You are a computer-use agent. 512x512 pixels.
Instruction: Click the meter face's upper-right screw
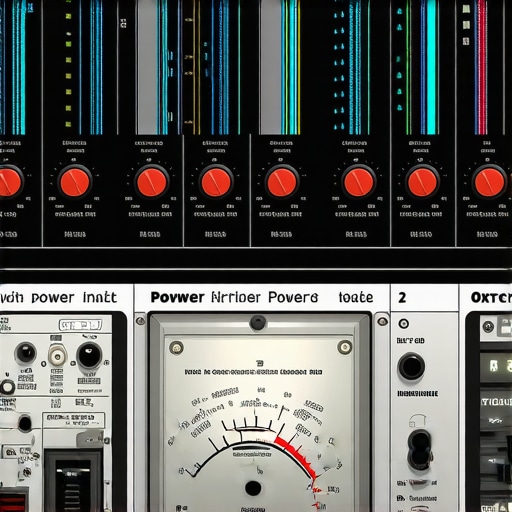point(345,347)
